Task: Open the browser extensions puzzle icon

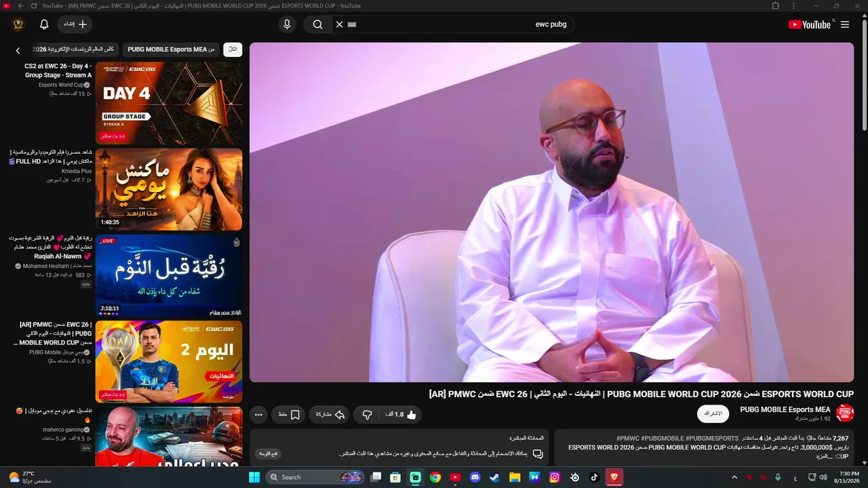Action: 775,5
